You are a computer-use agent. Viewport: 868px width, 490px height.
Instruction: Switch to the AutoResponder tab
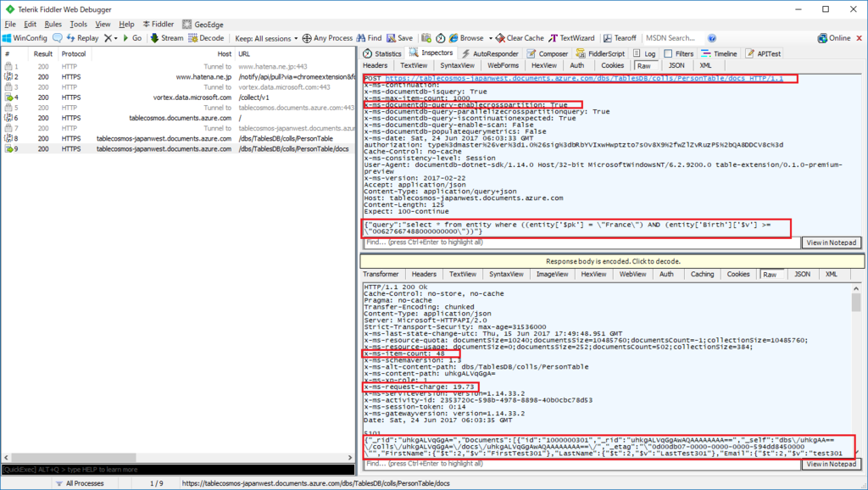tap(490, 53)
